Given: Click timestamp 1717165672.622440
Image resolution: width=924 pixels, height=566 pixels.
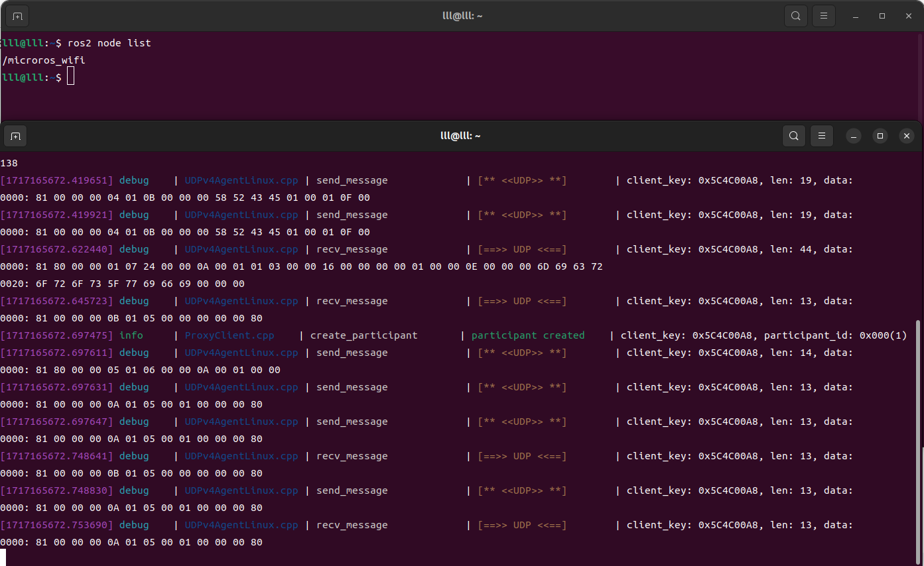Looking at the screenshot, I should [x=57, y=249].
